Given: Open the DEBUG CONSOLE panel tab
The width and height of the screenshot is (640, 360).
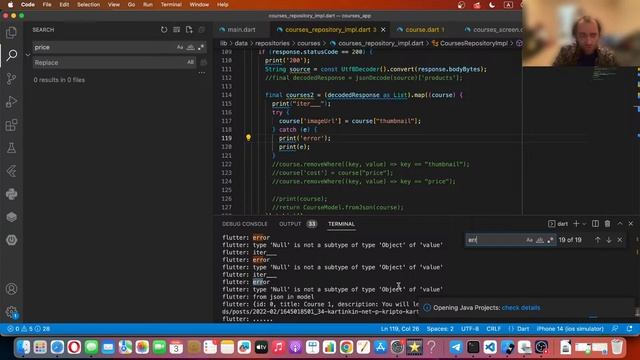Looking at the screenshot, I should click(x=244, y=224).
